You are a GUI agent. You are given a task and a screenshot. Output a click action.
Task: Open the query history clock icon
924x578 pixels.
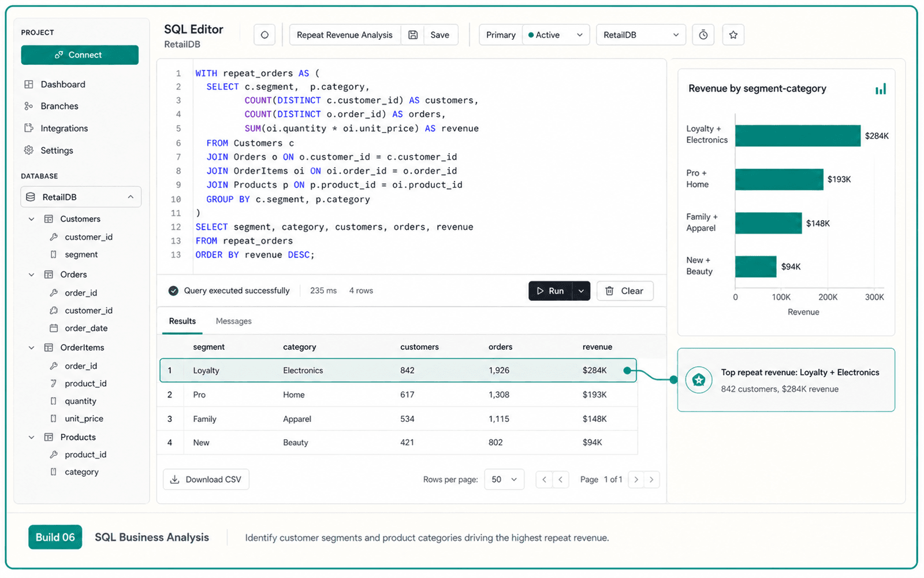[703, 35]
